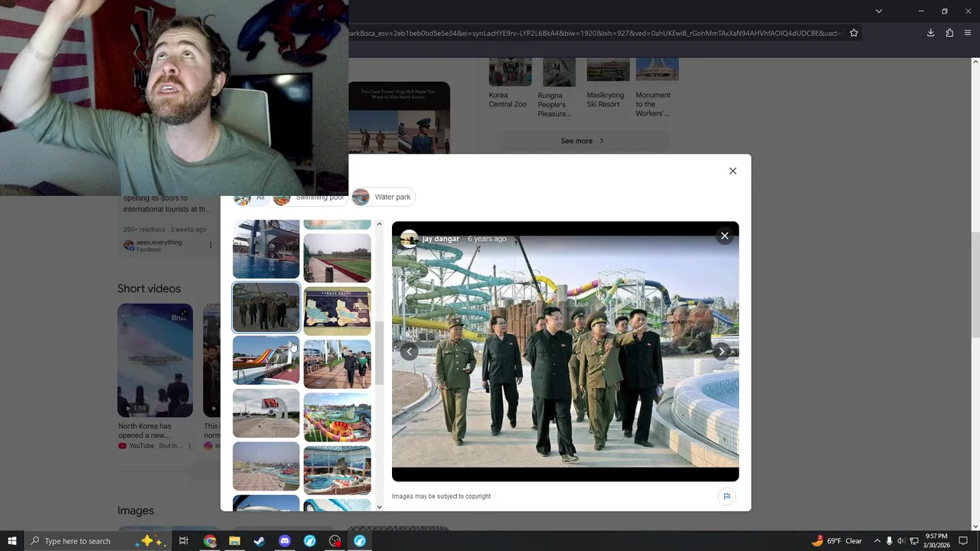980x551 pixels.
Task: Open seen.everything post options menu
Action: pos(211,245)
